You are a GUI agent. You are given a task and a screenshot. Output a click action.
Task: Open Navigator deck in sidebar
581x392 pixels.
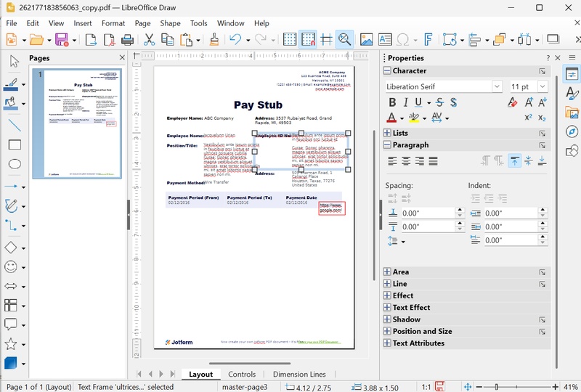[572, 131]
